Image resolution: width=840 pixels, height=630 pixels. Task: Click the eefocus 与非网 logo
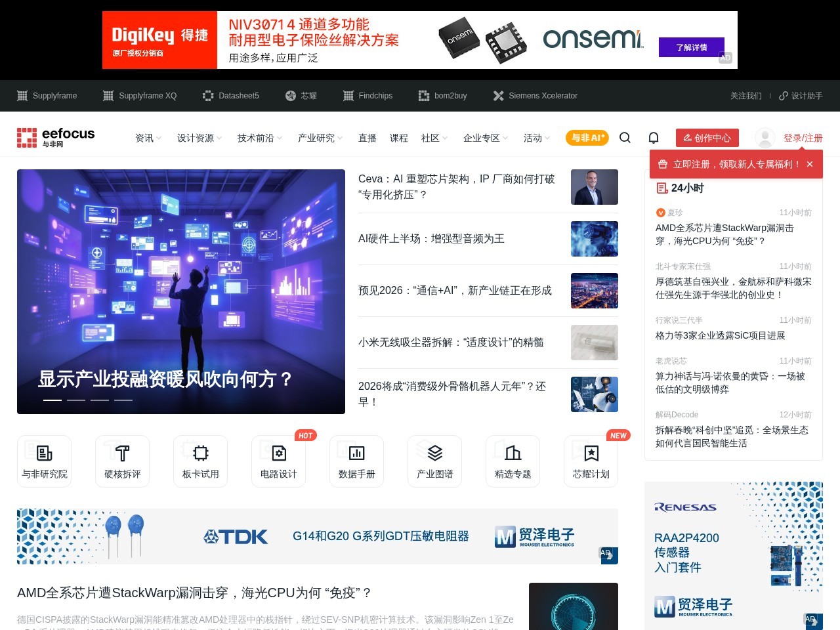(x=56, y=137)
